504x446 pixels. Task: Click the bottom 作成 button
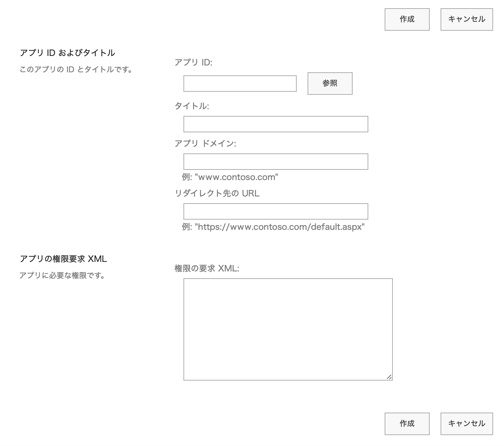coord(407,424)
